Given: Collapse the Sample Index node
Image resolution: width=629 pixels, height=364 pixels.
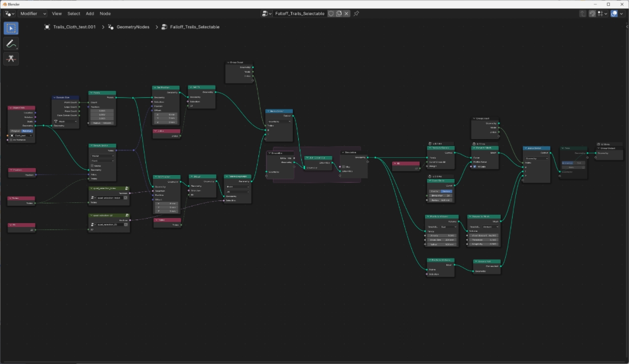Looking at the screenshot, I should coord(91,146).
